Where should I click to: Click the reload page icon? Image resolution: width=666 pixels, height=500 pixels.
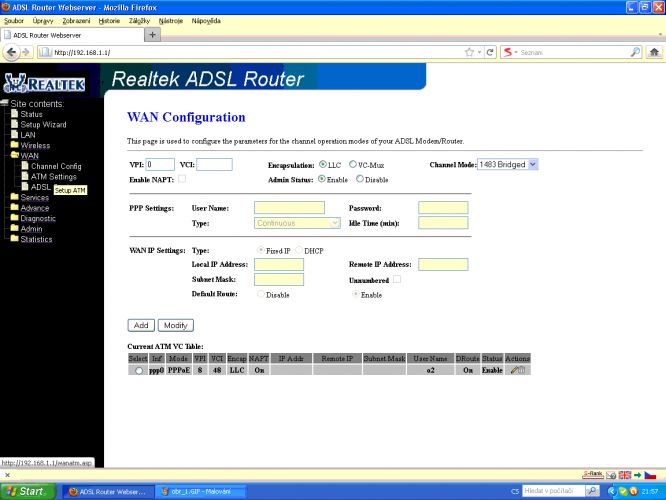[x=490, y=52]
